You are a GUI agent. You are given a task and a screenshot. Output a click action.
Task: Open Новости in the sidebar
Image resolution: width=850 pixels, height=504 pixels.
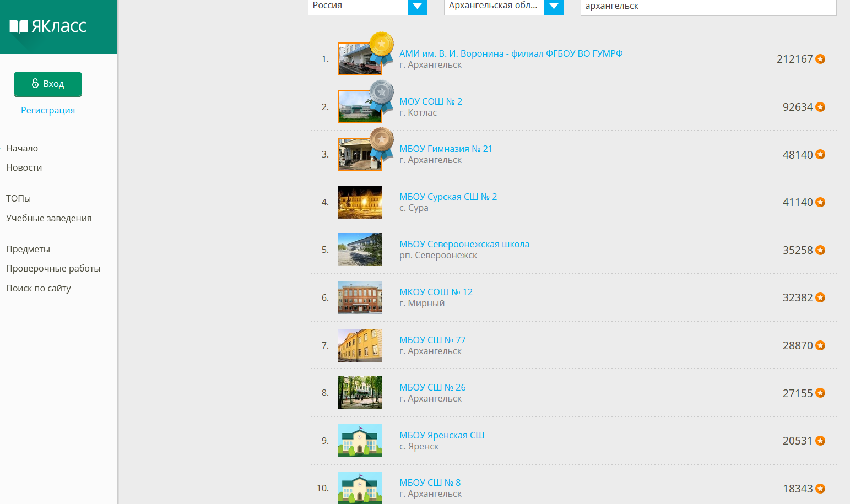[24, 167]
